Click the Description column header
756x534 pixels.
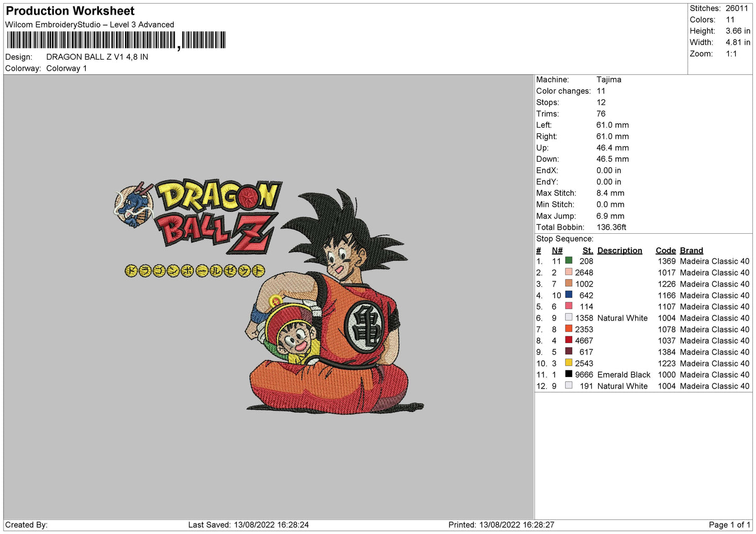pyautogui.click(x=619, y=251)
